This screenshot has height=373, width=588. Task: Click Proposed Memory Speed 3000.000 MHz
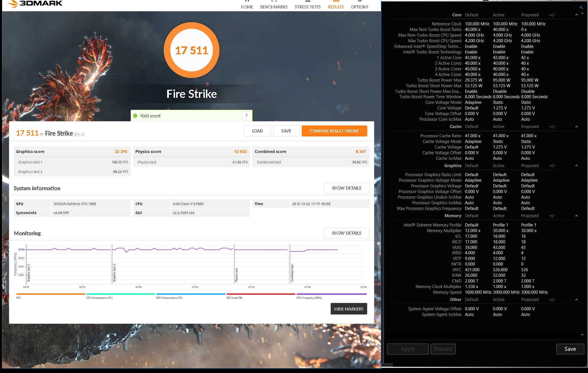pos(534,292)
